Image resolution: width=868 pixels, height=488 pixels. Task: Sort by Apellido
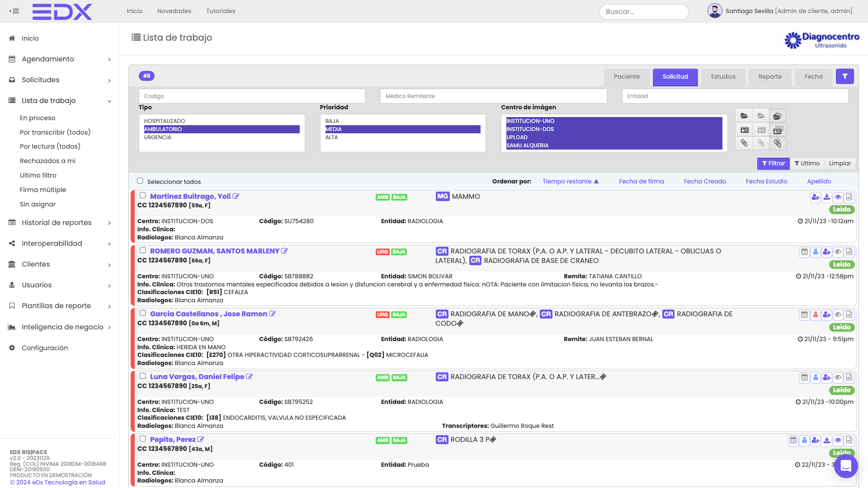pyautogui.click(x=819, y=181)
